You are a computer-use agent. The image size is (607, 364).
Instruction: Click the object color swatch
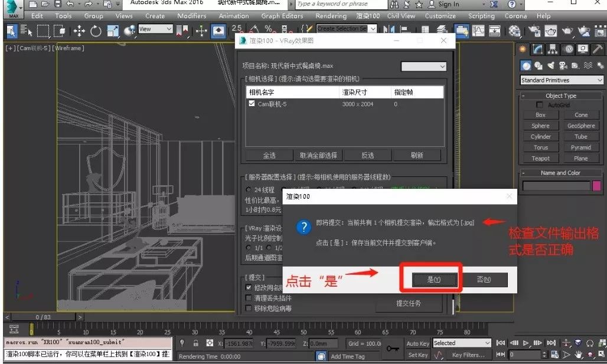click(596, 186)
